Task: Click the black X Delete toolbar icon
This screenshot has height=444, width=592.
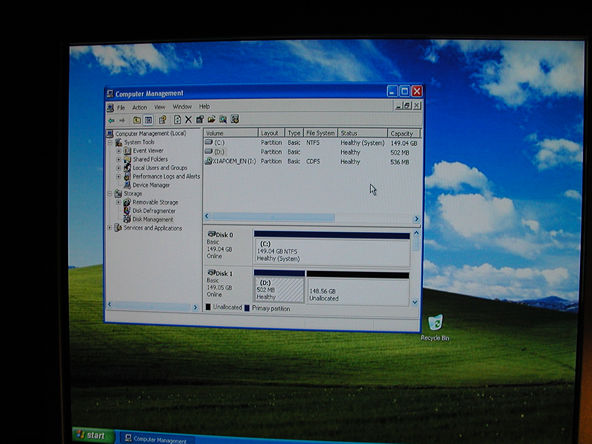Action: [188, 120]
